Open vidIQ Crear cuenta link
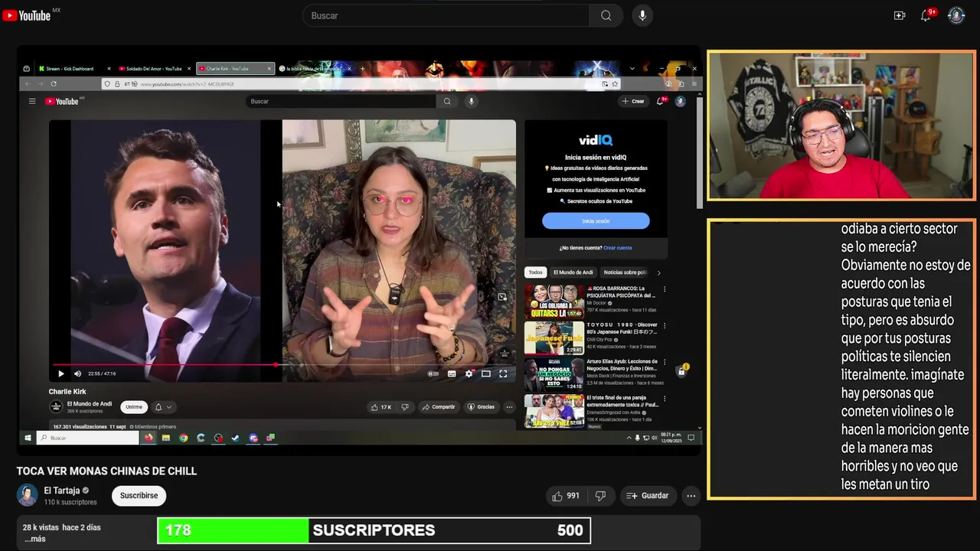Screen dimensions: 980x551 (618, 248)
